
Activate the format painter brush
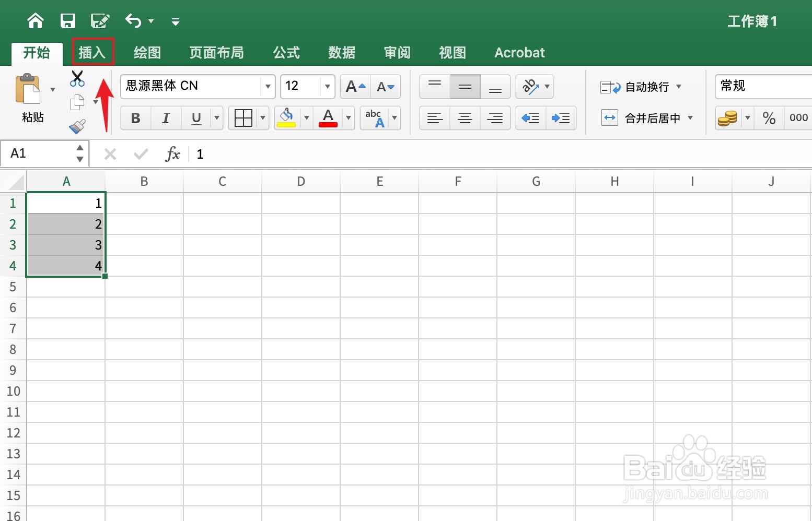[77, 126]
